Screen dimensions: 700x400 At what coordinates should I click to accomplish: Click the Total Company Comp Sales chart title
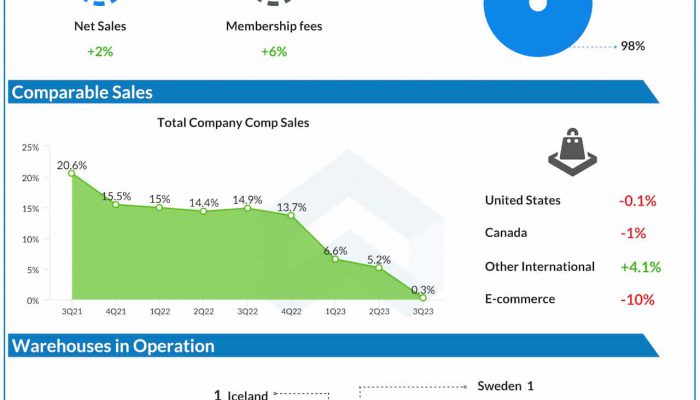point(233,123)
